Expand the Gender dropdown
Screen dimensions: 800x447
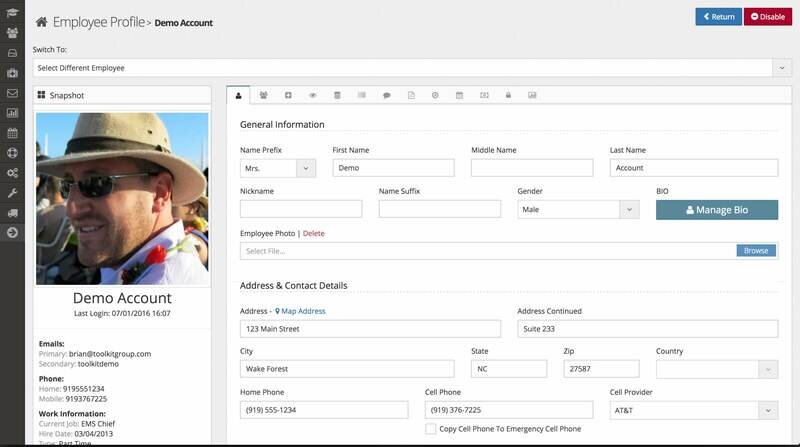578,209
